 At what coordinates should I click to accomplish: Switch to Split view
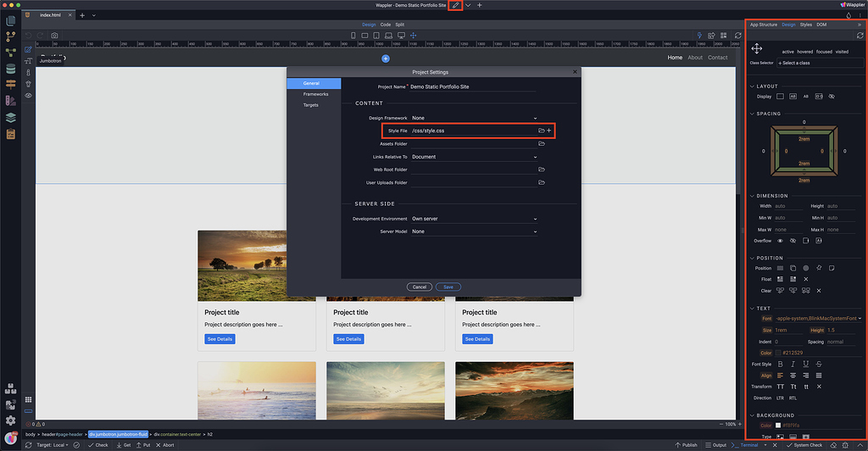point(400,25)
